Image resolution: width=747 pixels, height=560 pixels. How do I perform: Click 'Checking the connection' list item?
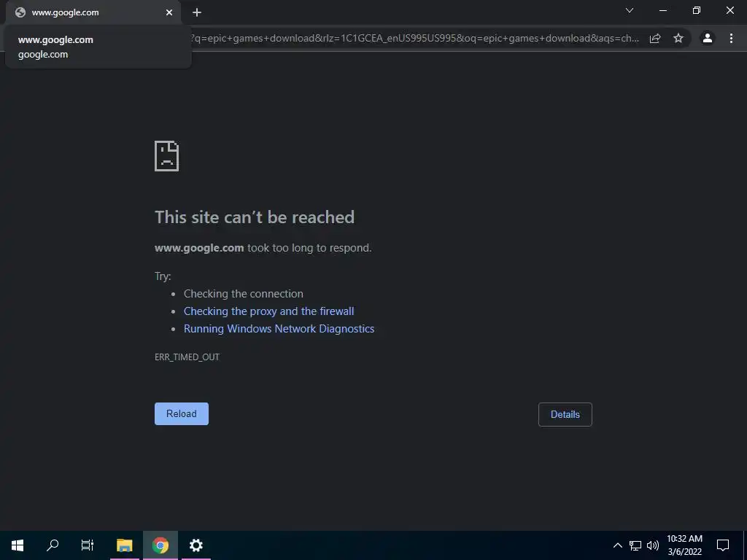[244, 294]
